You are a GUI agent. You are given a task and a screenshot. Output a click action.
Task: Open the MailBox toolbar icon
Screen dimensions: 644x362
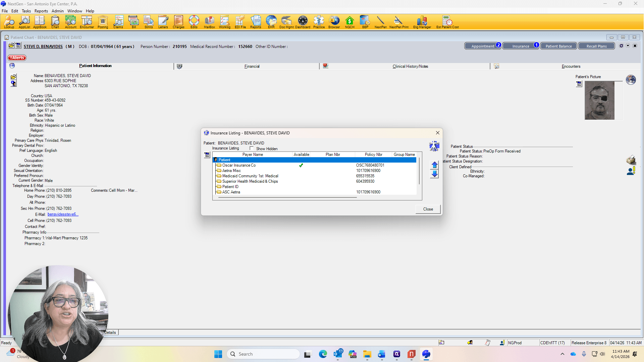[209, 22]
